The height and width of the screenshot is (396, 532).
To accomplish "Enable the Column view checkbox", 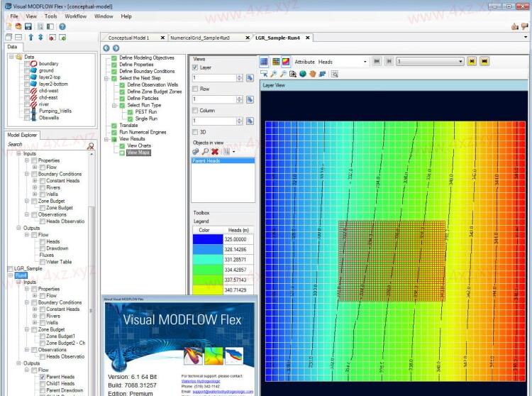I will click(x=195, y=110).
